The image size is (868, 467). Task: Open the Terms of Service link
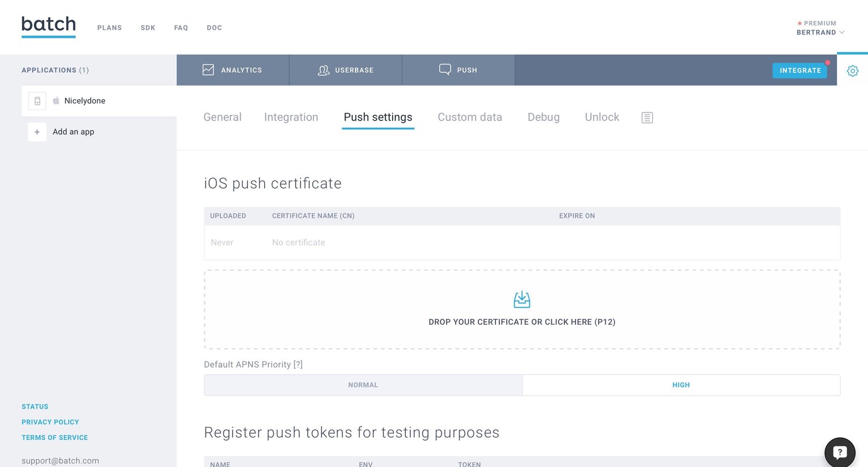pos(55,438)
